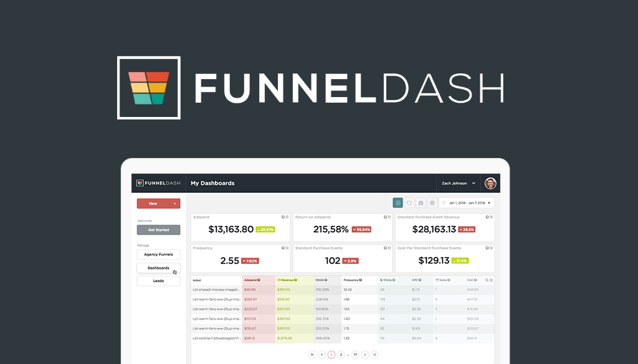Click adset row Lbl-cold-la-1-lbllwebregoct17

point(217,338)
